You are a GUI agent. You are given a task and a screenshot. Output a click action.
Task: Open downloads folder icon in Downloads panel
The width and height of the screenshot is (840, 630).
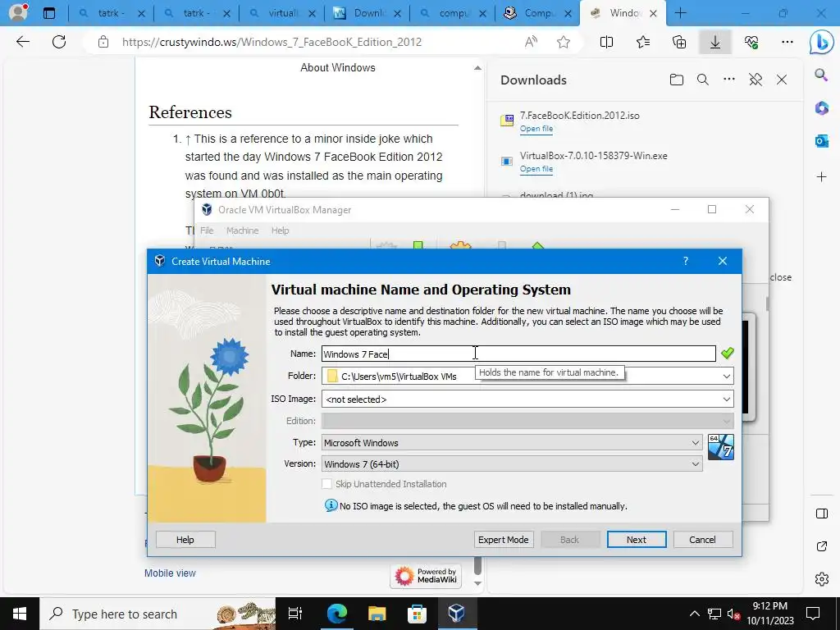click(677, 80)
